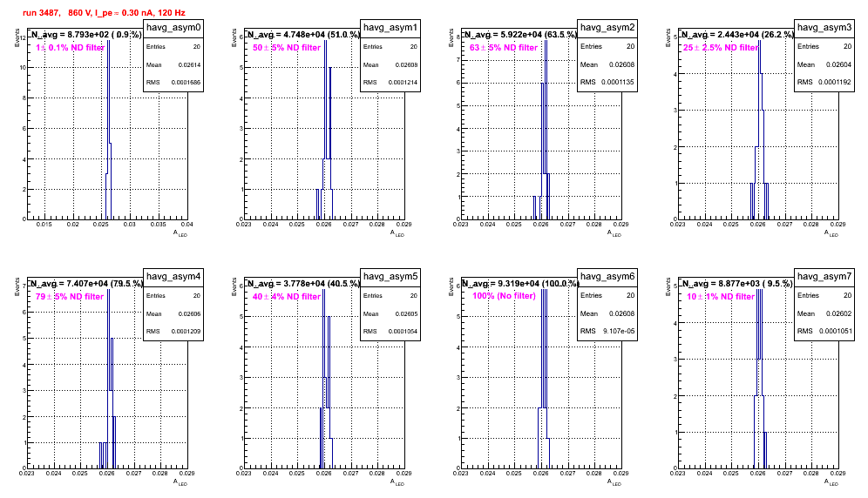Click the RMS value 0.0001054
868x498 pixels.
pyautogui.click(x=403, y=332)
